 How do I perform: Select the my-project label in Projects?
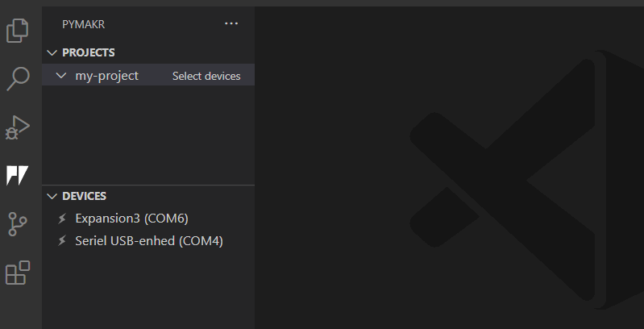point(106,76)
